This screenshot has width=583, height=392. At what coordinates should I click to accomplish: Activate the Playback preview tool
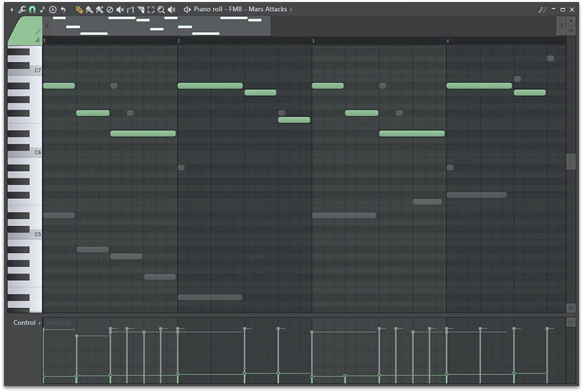(x=172, y=9)
